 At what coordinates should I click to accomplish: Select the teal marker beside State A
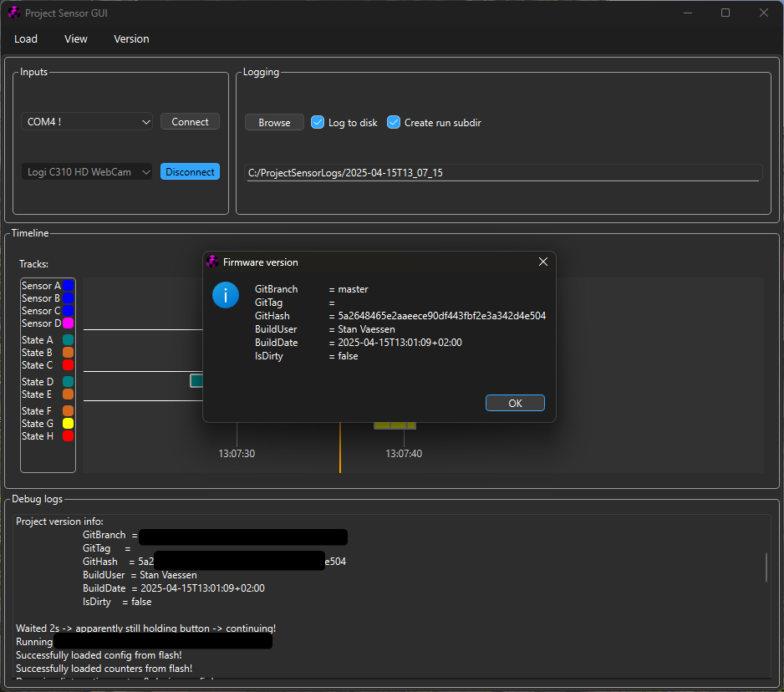pyautogui.click(x=68, y=340)
